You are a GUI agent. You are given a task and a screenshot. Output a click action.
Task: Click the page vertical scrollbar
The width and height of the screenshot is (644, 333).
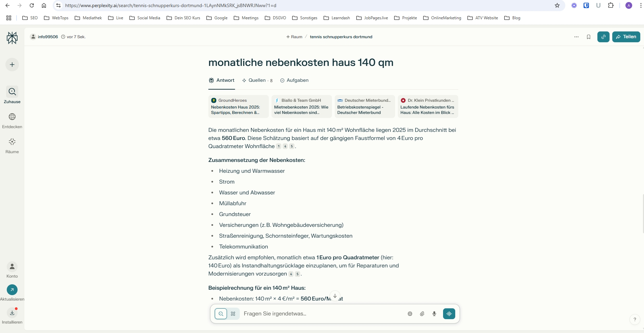pyautogui.click(x=643, y=214)
